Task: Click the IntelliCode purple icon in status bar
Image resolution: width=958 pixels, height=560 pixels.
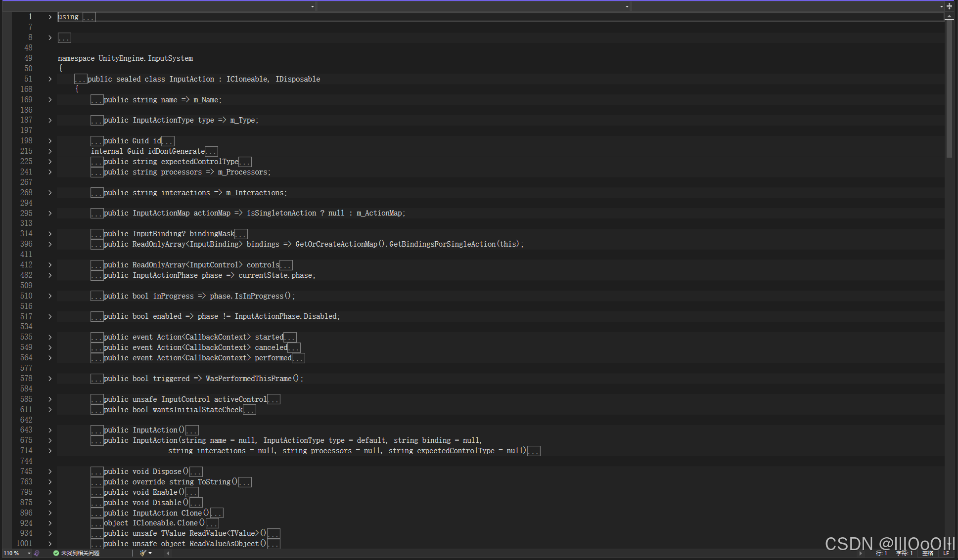Action: point(37,553)
